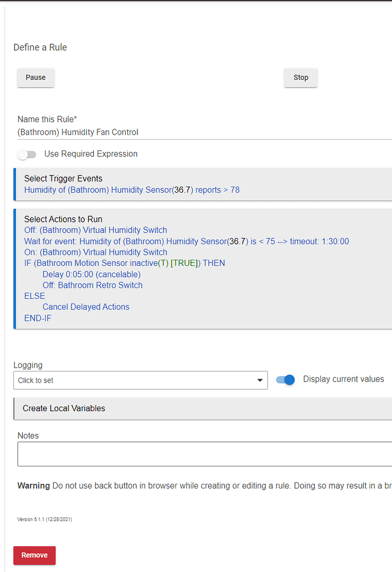This screenshot has width=392, height=572.
Task: Click the humidity trigger reports > 78 line
Action: tap(132, 190)
